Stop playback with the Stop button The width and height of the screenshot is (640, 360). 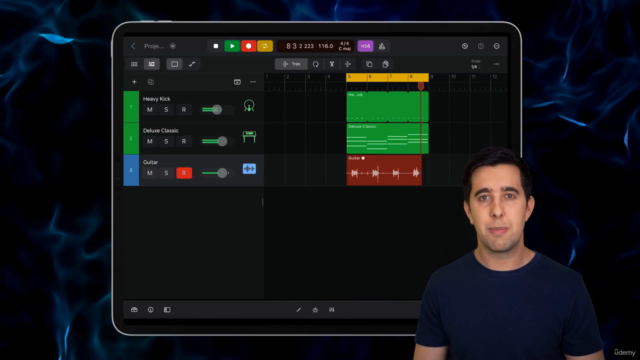click(x=216, y=46)
